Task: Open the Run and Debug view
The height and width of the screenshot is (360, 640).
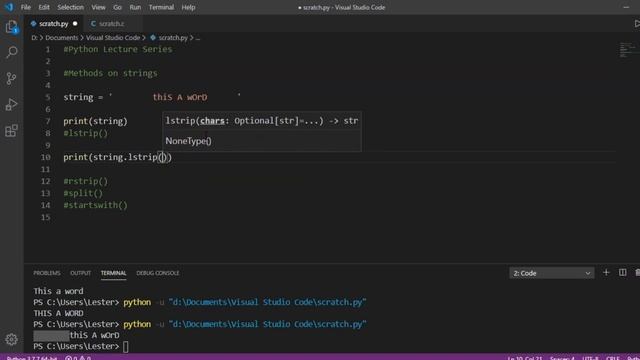Action: (11, 104)
